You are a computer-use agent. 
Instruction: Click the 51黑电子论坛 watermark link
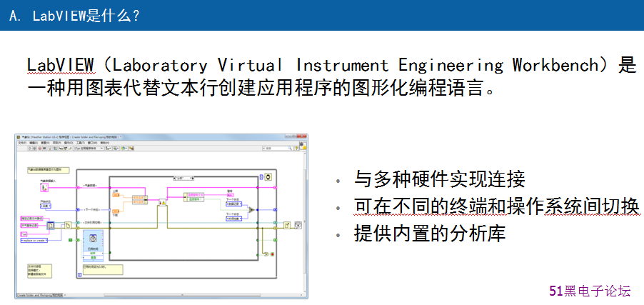(590, 291)
